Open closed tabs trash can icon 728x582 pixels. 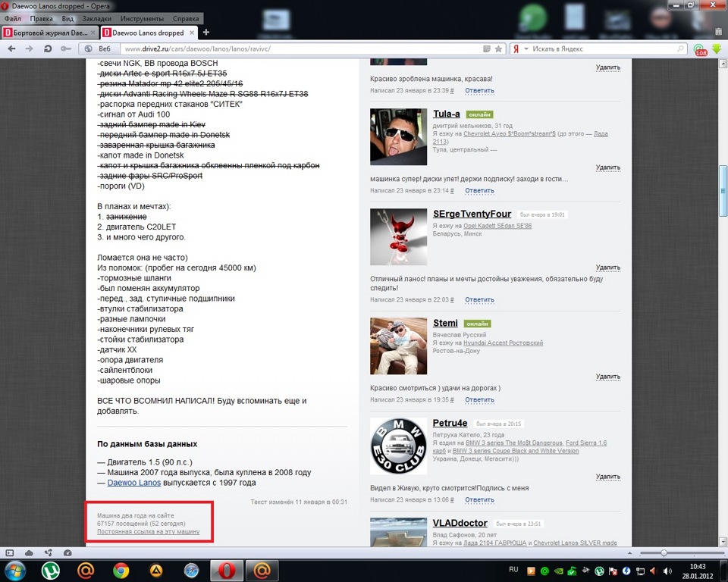click(718, 32)
